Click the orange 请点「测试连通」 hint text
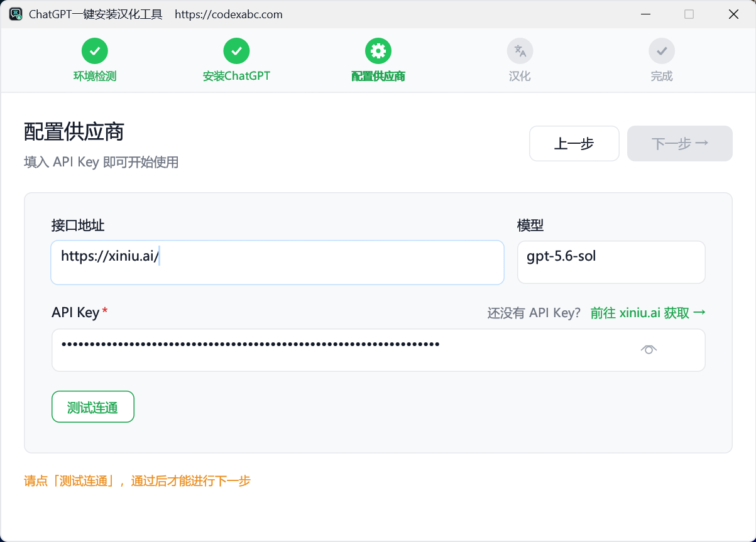The width and height of the screenshot is (756, 542). pos(137,481)
